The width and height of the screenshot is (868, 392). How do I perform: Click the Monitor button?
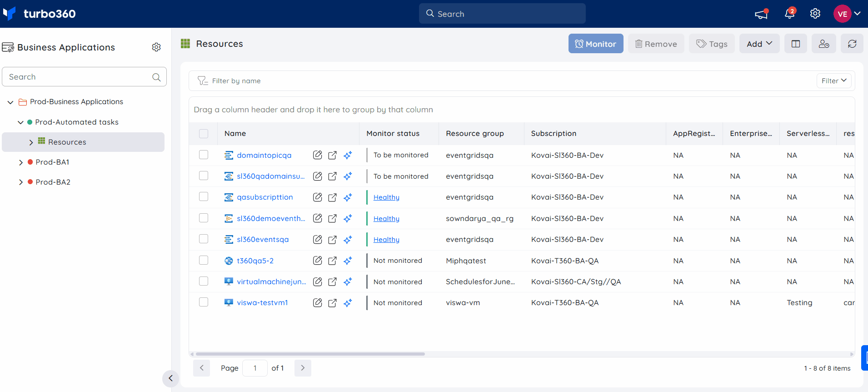596,44
